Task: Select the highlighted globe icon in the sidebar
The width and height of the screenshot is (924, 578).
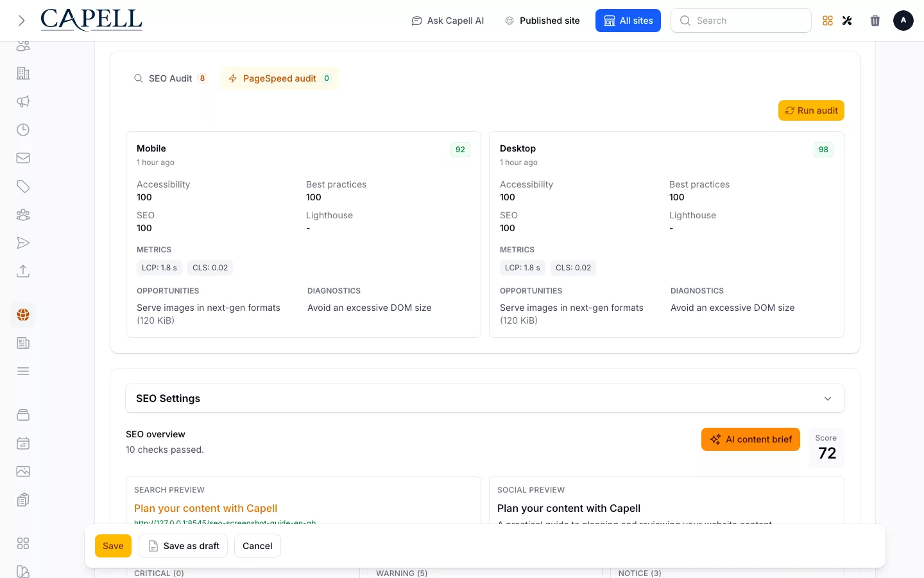Action: coord(23,315)
